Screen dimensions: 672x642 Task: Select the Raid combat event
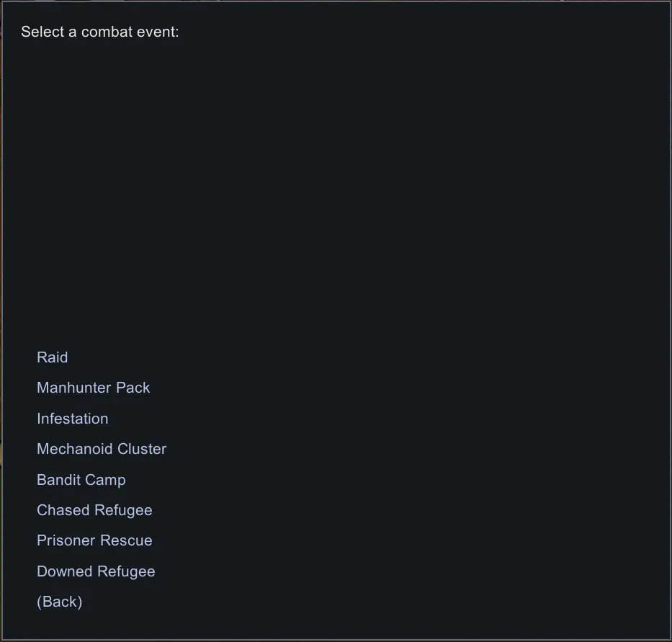click(53, 357)
